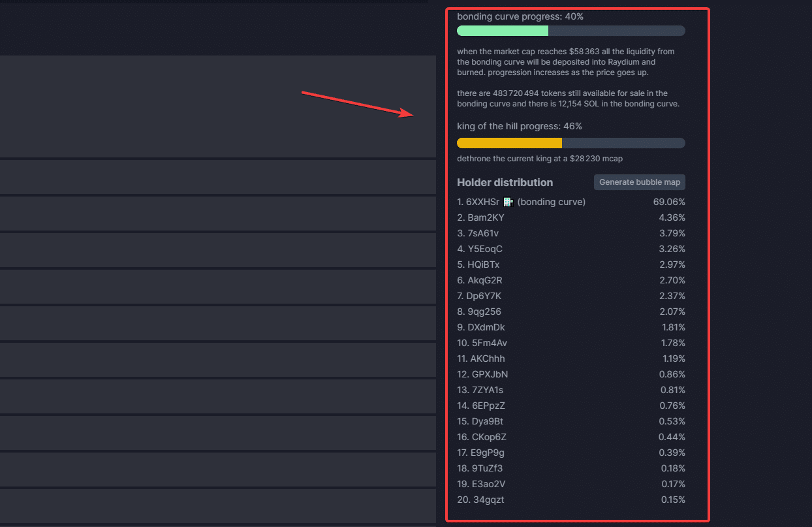Click the bonding curve icon beside 6XXHSr

508,202
